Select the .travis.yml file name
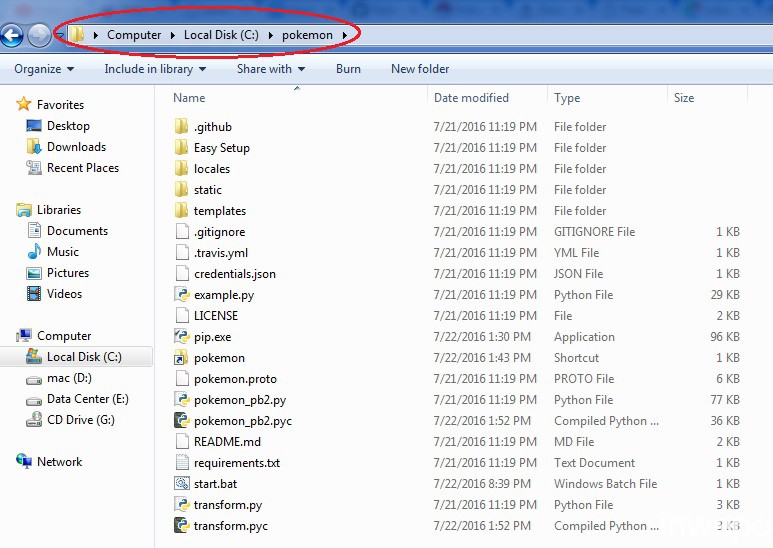 pos(221,253)
